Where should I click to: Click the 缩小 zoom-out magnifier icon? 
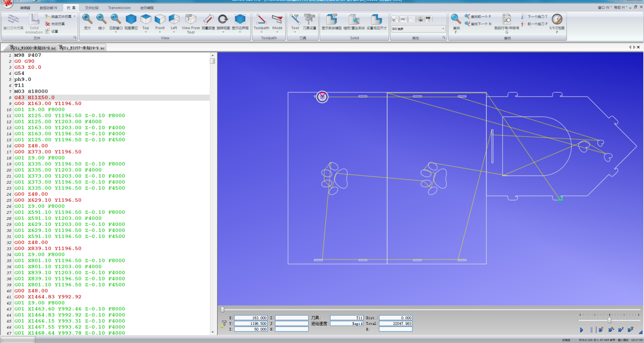pos(101,19)
